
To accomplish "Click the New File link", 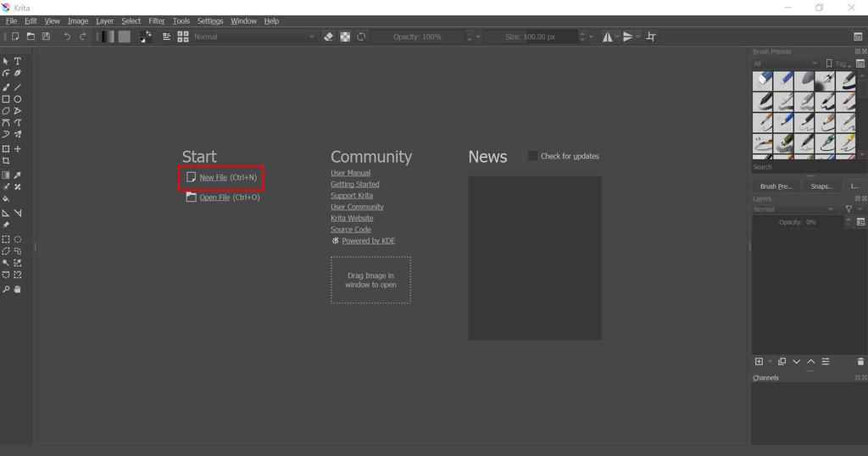I will (x=213, y=178).
